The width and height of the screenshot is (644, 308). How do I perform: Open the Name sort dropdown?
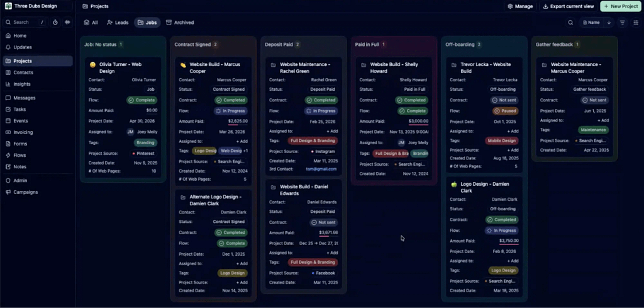591,23
